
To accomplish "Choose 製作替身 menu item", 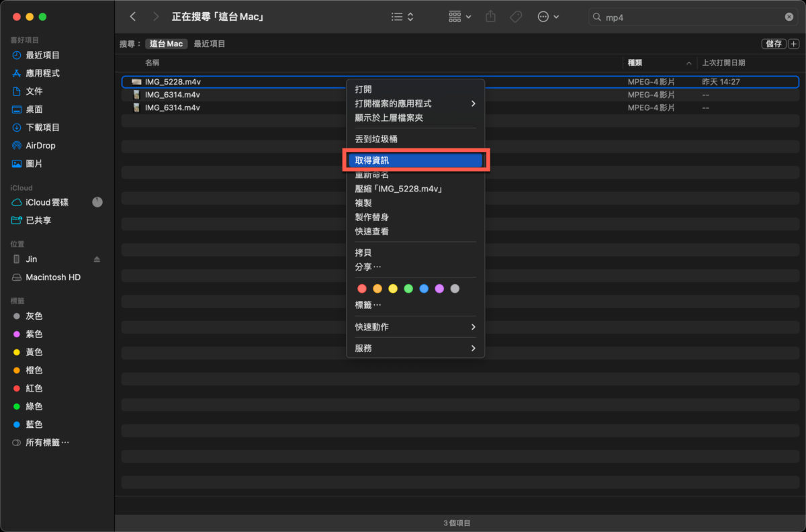I will (x=415, y=217).
